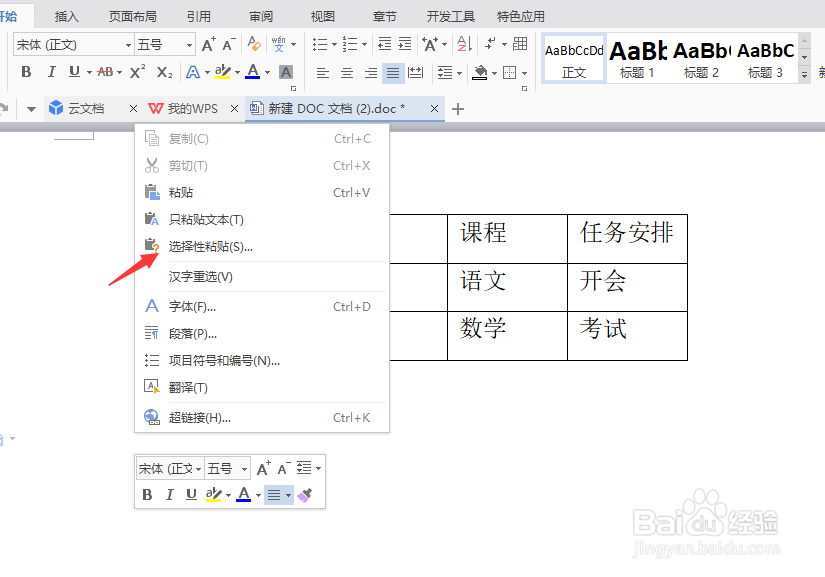The image size is (825, 577).
Task: Open the 字体 dialog from the context menu
Action: click(191, 306)
